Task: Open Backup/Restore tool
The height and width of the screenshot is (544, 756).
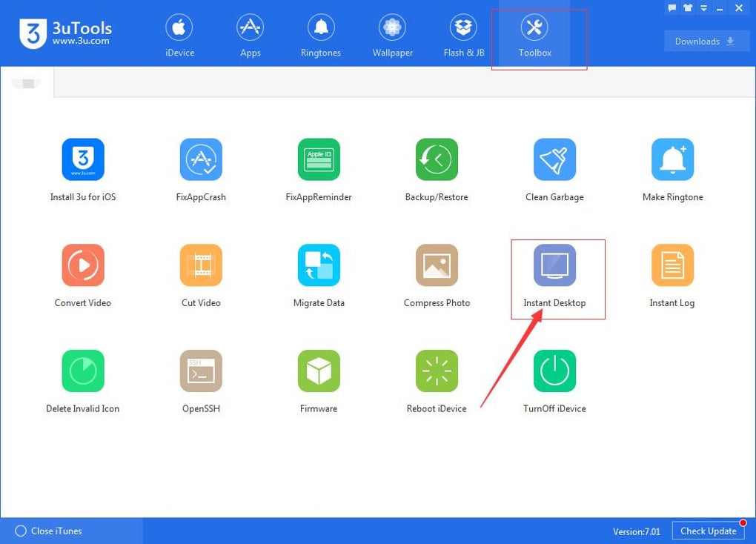Action: pyautogui.click(x=437, y=159)
